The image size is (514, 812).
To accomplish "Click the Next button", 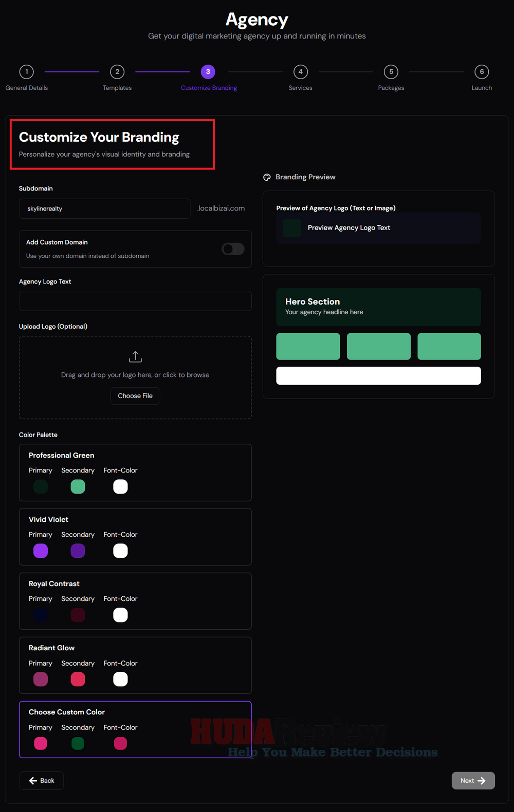I will click(473, 781).
